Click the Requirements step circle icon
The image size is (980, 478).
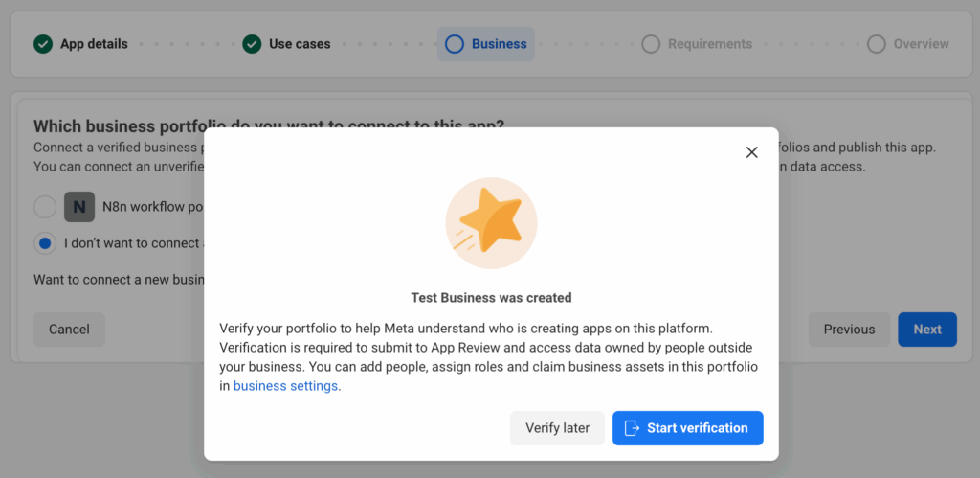click(x=651, y=44)
